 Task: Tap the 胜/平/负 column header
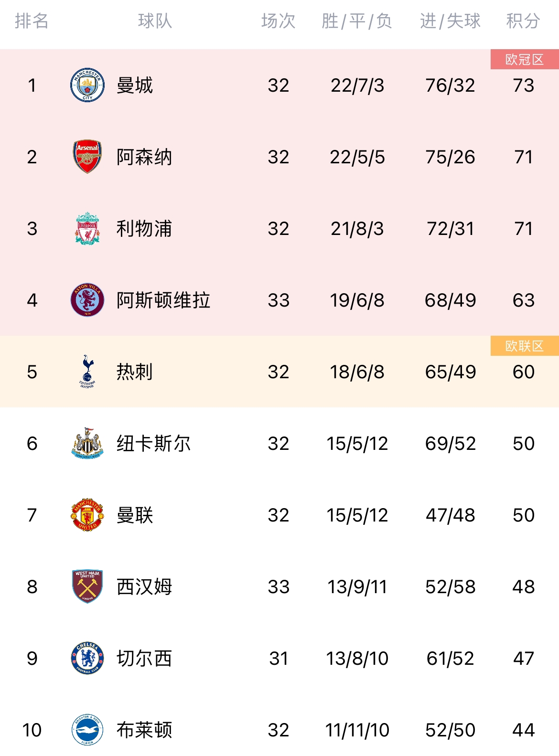(x=357, y=21)
